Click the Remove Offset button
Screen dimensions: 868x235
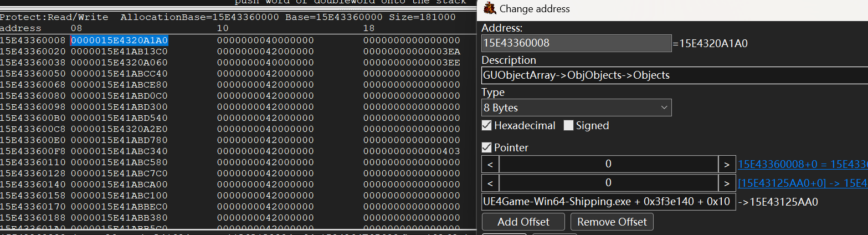pyautogui.click(x=612, y=222)
